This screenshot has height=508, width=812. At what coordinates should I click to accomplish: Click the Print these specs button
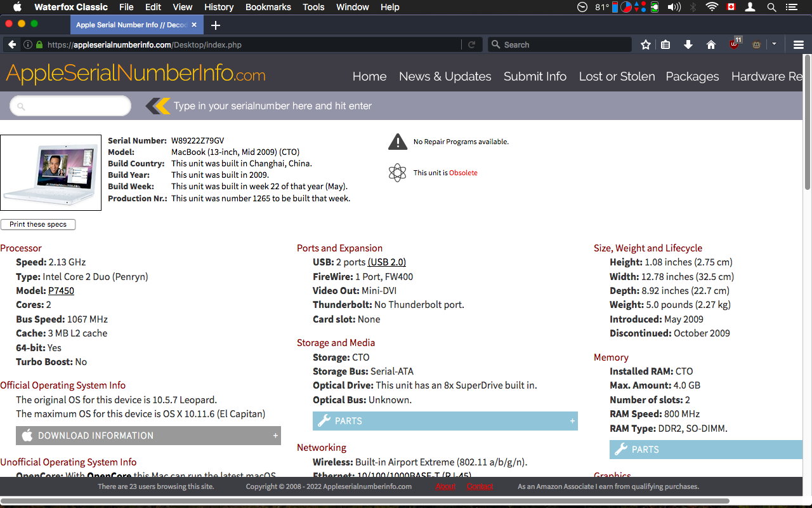pos(38,224)
